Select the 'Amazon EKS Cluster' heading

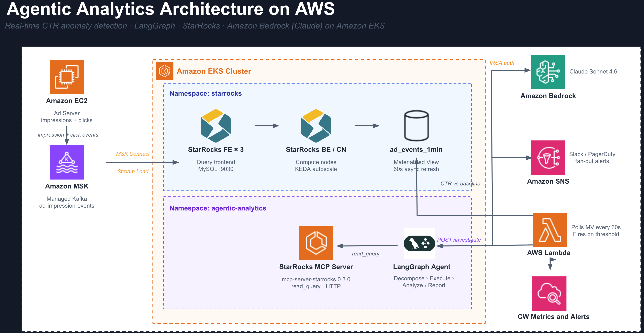pyautogui.click(x=214, y=71)
